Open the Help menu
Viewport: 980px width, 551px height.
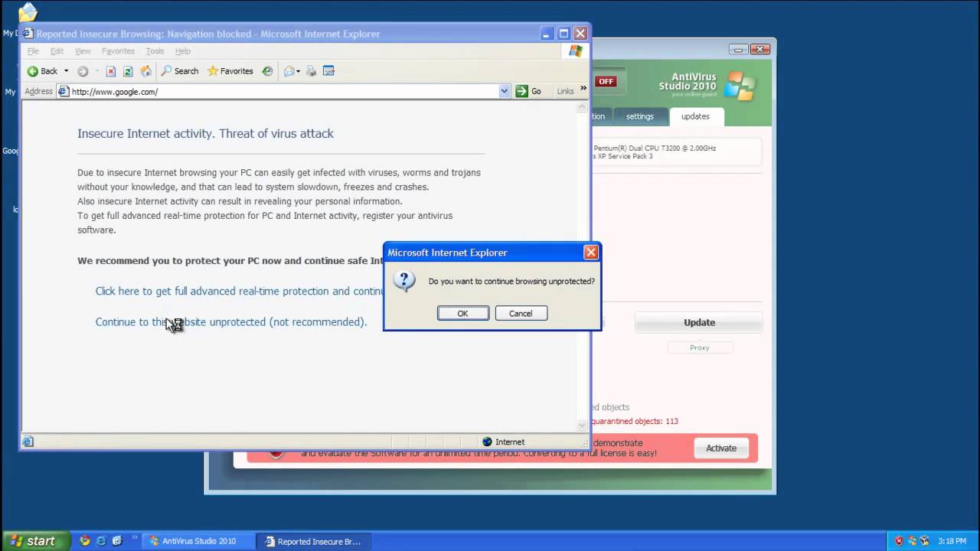(x=182, y=51)
